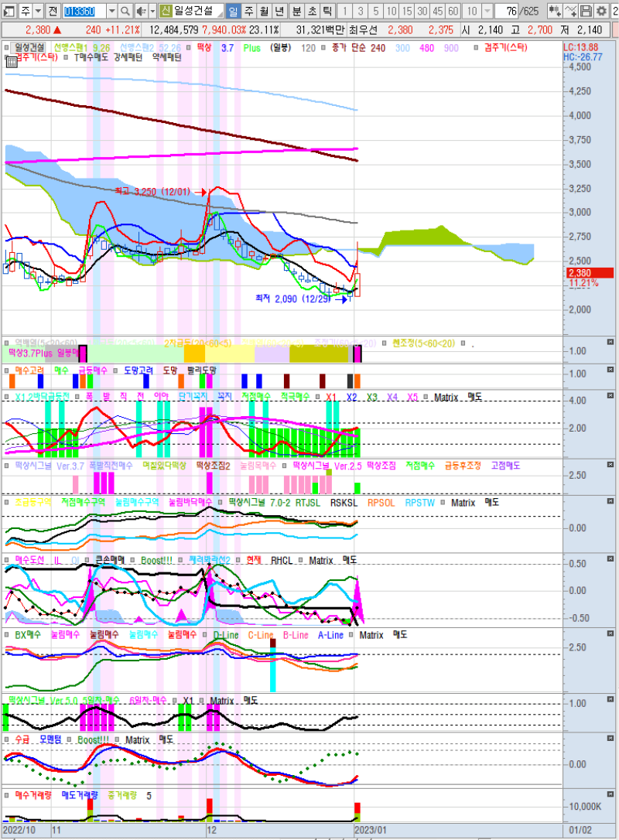Screen dimensions: 619x840
Task: Switch to yearly 년 chart
Action: pyautogui.click(x=280, y=11)
